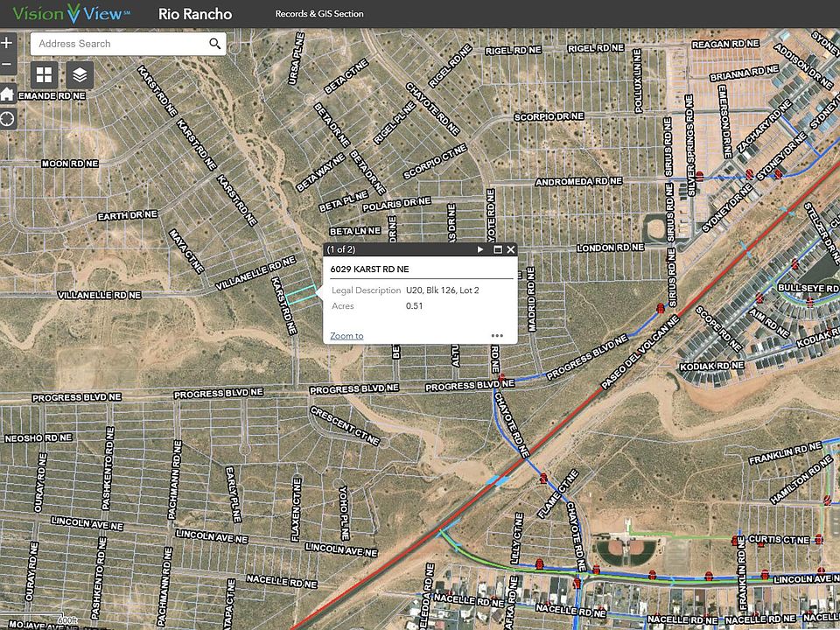Open the layer list stack icon
The image size is (840, 630).
click(x=80, y=75)
